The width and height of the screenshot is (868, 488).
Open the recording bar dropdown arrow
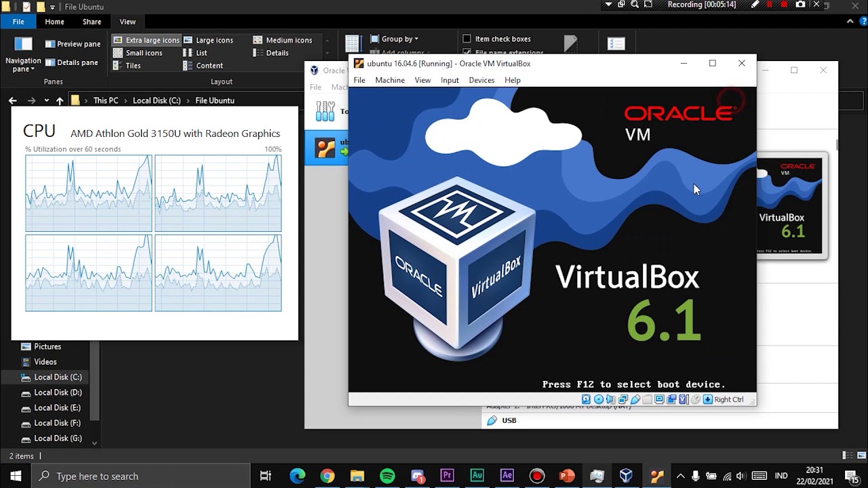[x=608, y=4]
